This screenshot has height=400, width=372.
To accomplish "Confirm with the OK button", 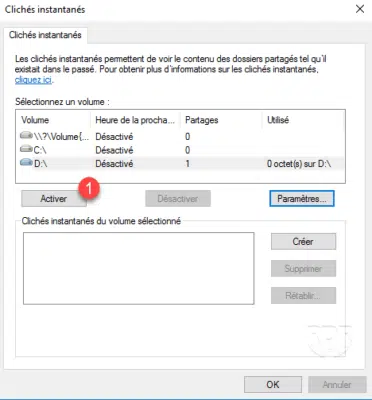I will [273, 385].
